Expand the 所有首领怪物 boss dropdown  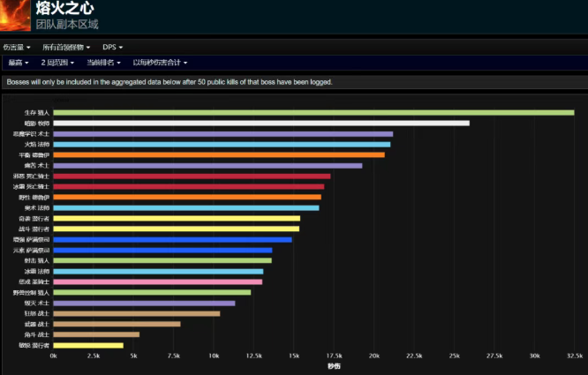[67, 47]
